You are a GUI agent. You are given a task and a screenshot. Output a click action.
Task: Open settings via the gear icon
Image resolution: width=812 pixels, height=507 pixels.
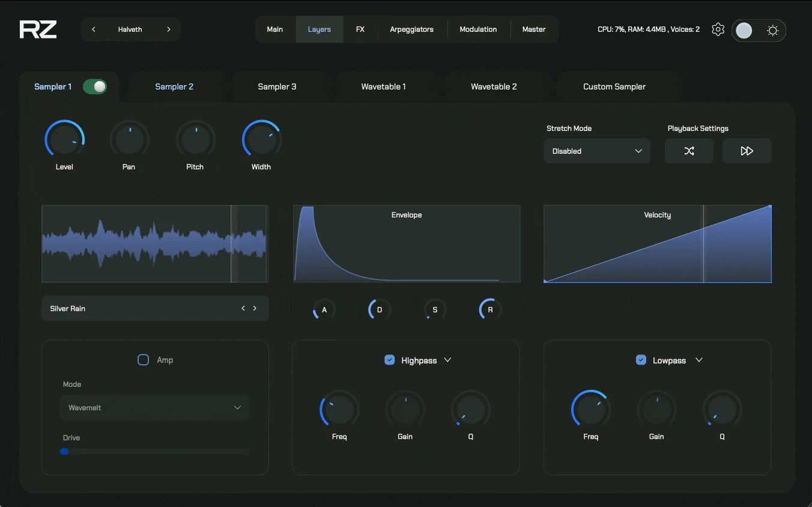(718, 29)
